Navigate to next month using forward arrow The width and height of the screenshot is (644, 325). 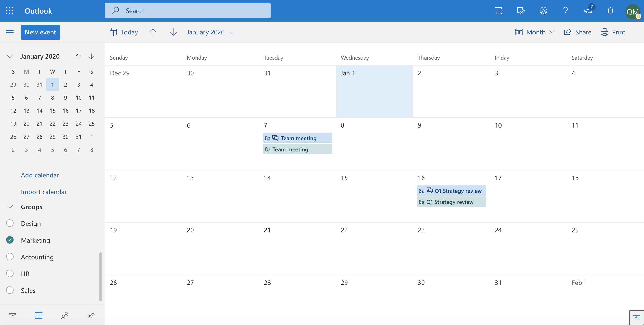(x=173, y=31)
